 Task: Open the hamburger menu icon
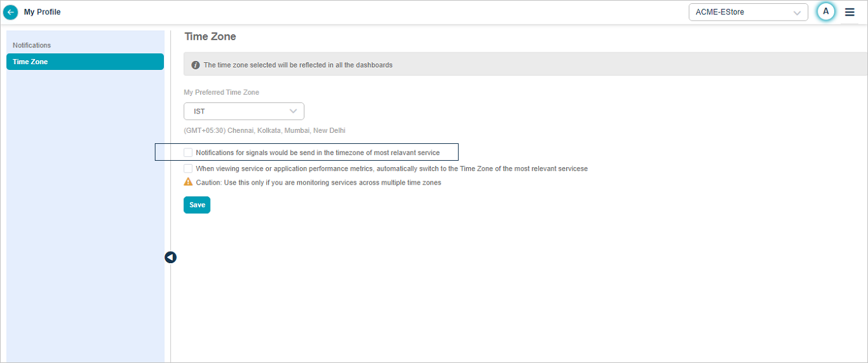850,12
